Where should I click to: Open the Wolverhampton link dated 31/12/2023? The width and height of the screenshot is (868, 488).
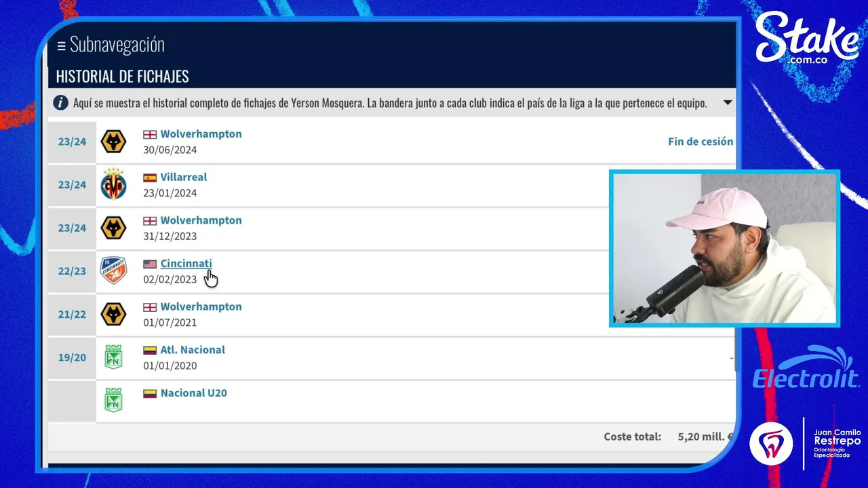201,220
